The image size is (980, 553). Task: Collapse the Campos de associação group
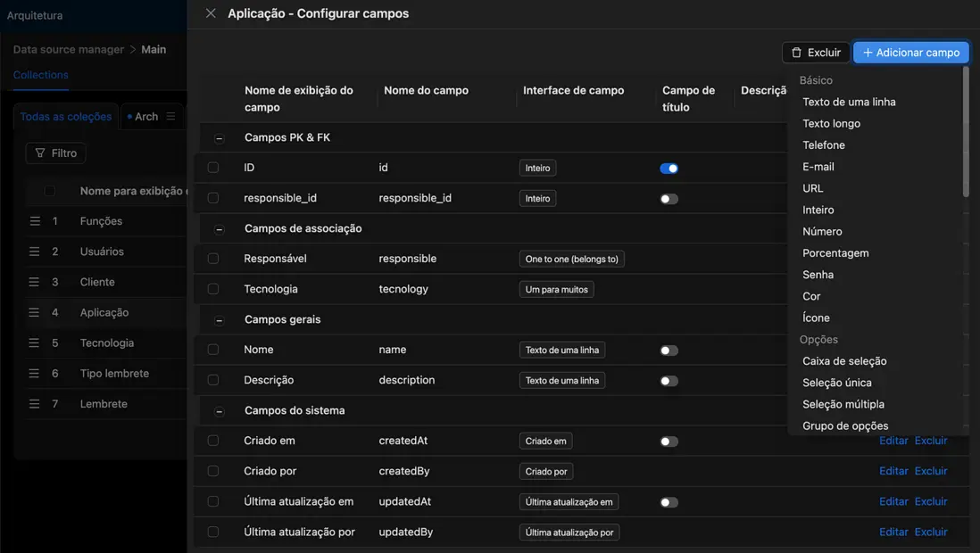pyautogui.click(x=220, y=229)
